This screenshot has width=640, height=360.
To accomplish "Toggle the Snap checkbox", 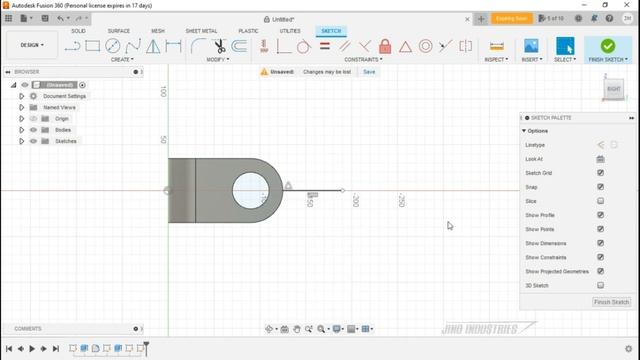I will pyautogui.click(x=600, y=187).
